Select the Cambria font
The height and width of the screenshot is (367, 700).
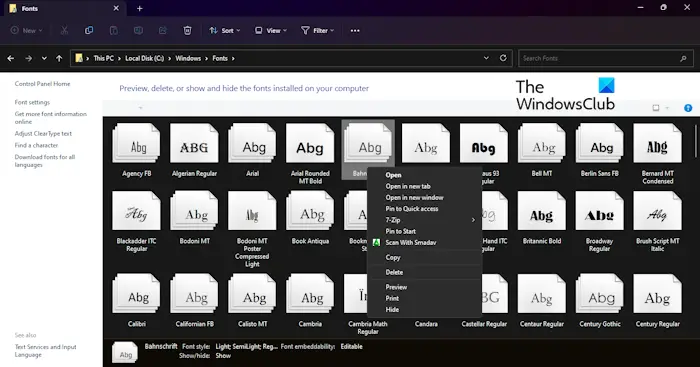[x=310, y=301]
